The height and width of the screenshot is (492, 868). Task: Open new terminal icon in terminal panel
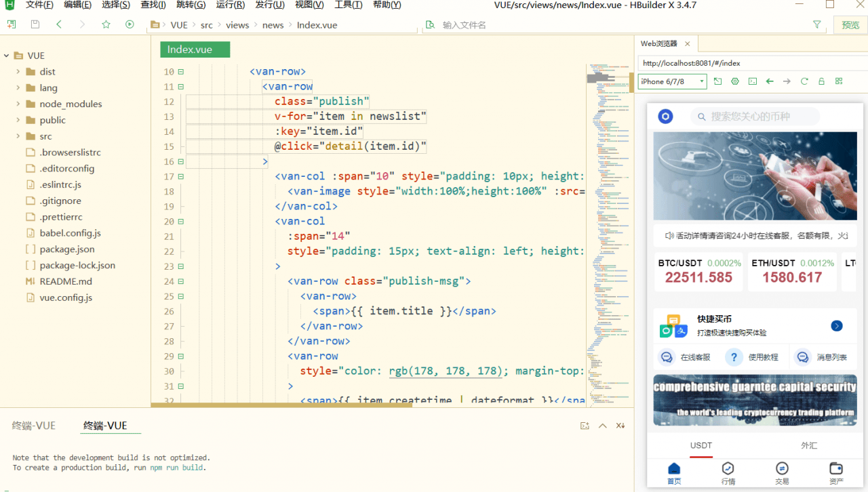(585, 426)
